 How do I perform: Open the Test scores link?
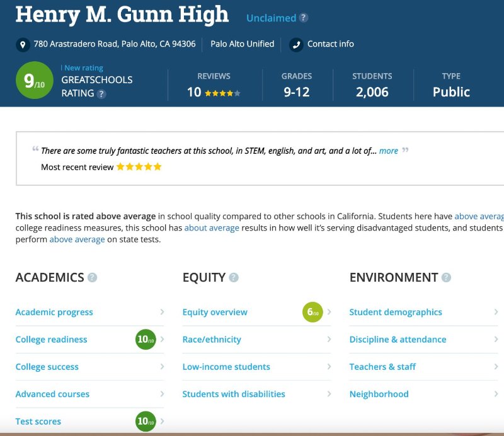(38, 422)
